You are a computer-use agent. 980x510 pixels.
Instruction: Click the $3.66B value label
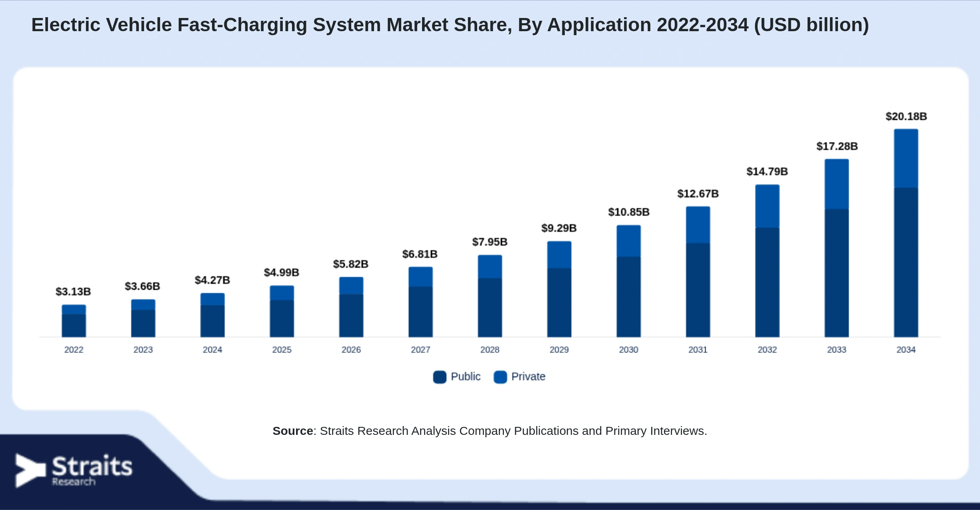click(142, 286)
